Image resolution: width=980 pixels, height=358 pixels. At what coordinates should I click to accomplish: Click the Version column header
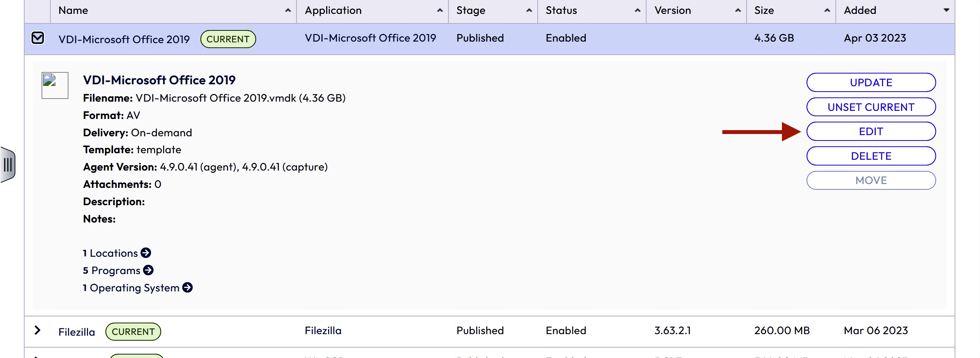(673, 11)
